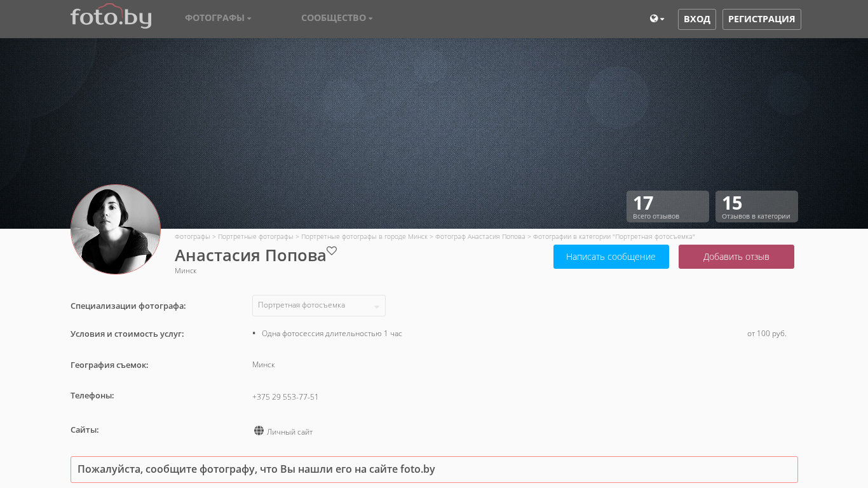The image size is (868, 488).
Task: Open the ФОТОГРАФЫ dropdown menu
Action: click(x=218, y=18)
